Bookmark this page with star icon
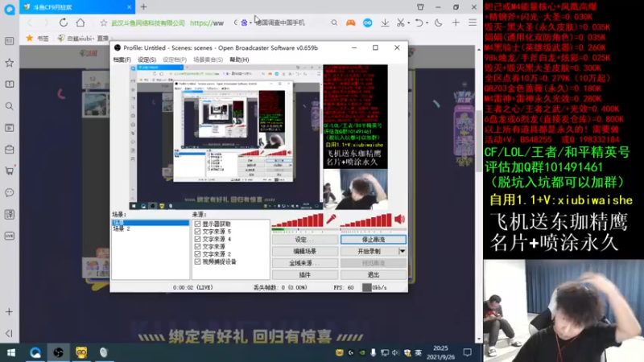 (104, 23)
